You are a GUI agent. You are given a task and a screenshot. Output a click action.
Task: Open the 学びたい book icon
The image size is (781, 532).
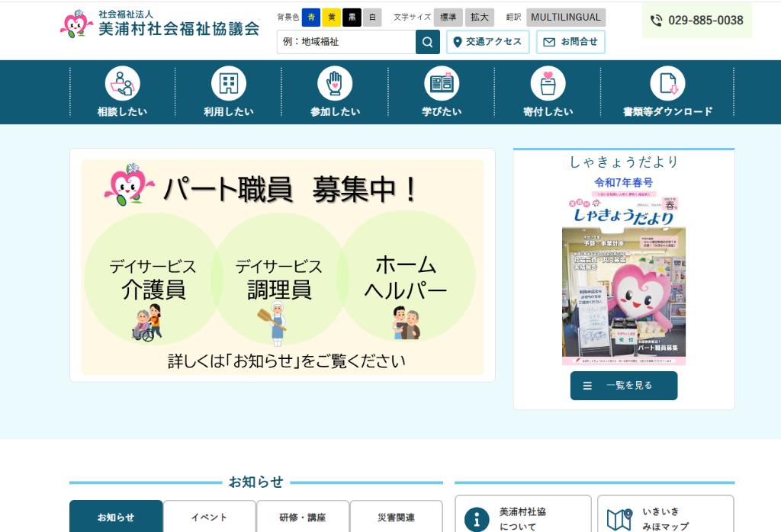[442, 84]
